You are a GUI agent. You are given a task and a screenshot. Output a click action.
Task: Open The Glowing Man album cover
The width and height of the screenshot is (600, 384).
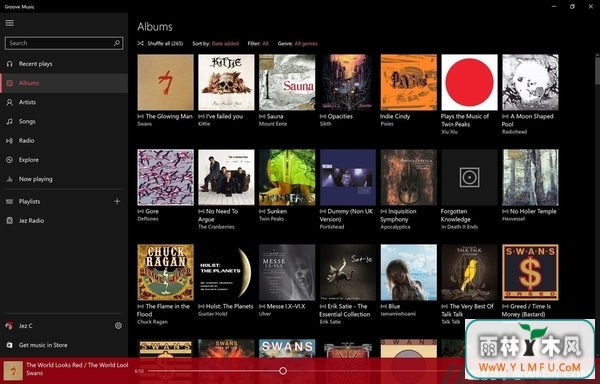point(165,82)
